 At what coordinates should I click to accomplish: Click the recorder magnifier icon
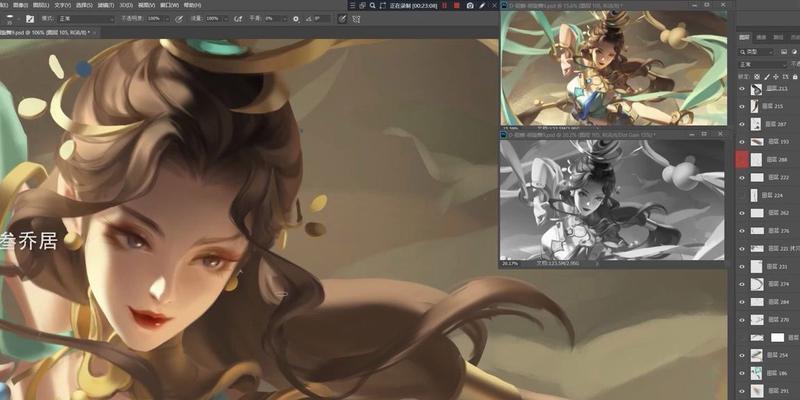(x=372, y=5)
